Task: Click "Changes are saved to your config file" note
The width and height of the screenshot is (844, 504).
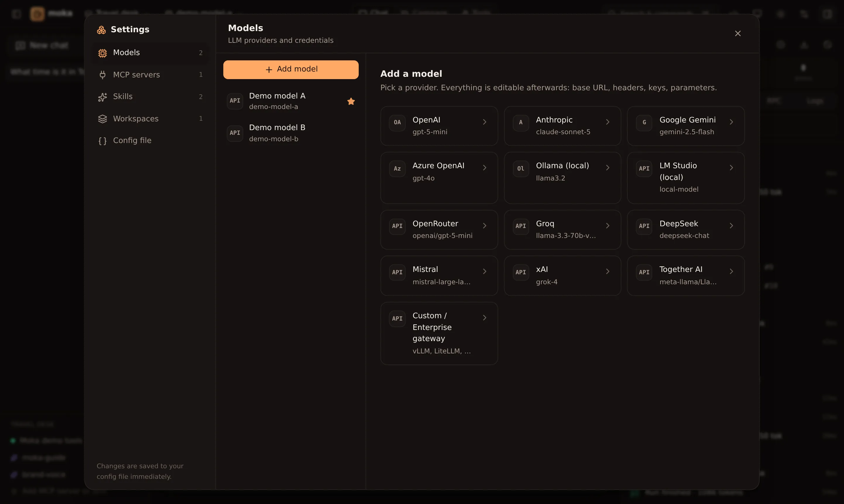Action: pos(140,471)
